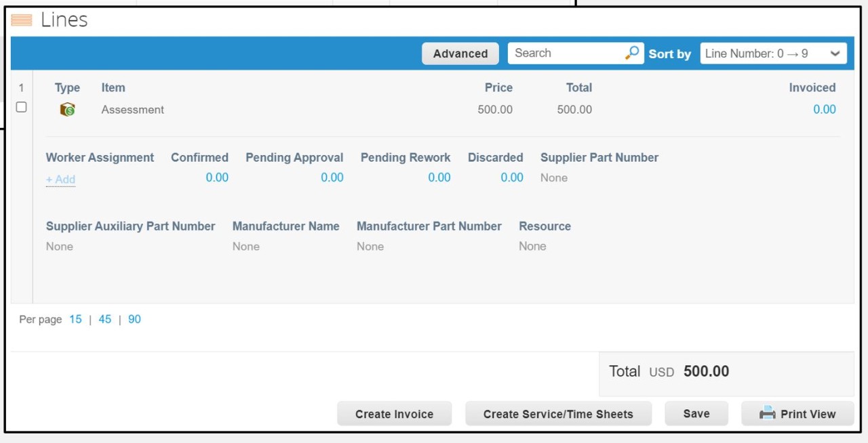Click the Lines section header icon
The height and width of the screenshot is (443, 868).
point(22,20)
